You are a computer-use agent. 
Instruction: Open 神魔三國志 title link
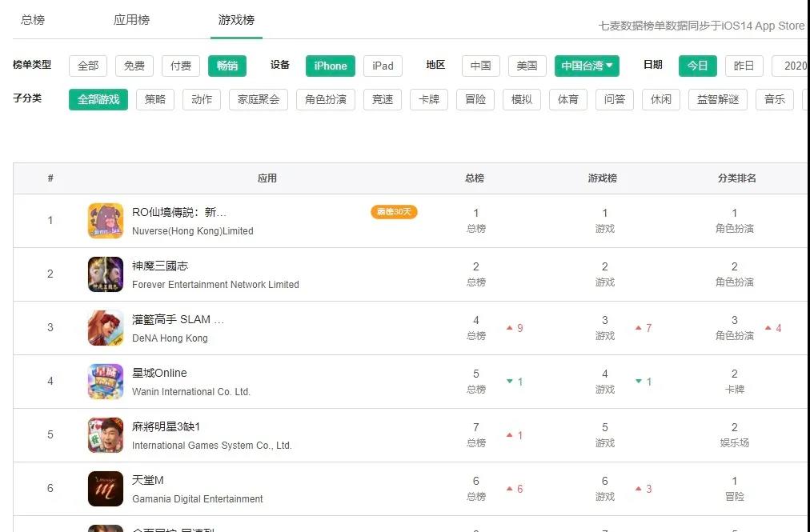pyautogui.click(x=160, y=266)
